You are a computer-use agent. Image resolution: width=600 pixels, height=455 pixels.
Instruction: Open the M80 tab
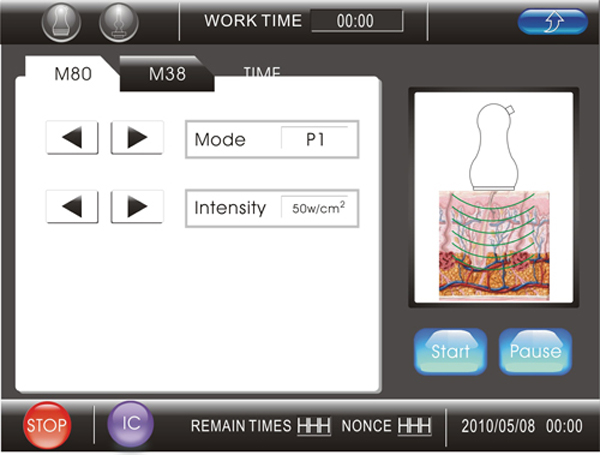[73, 73]
